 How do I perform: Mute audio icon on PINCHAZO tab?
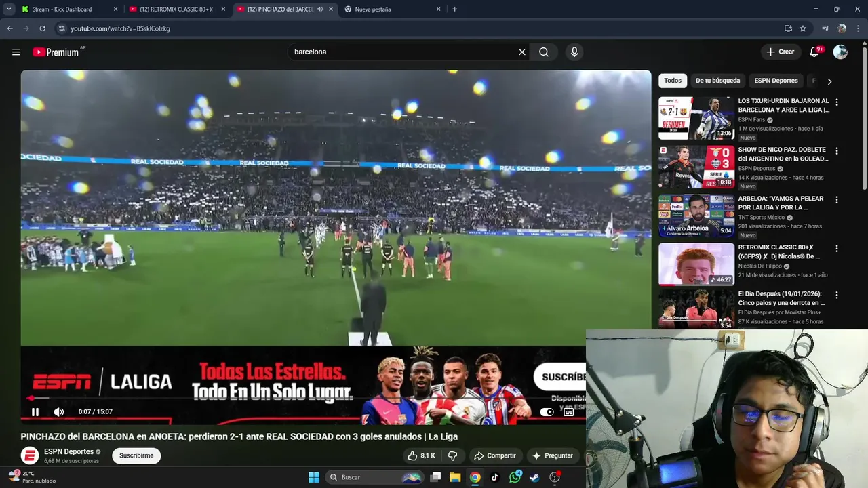pos(320,9)
